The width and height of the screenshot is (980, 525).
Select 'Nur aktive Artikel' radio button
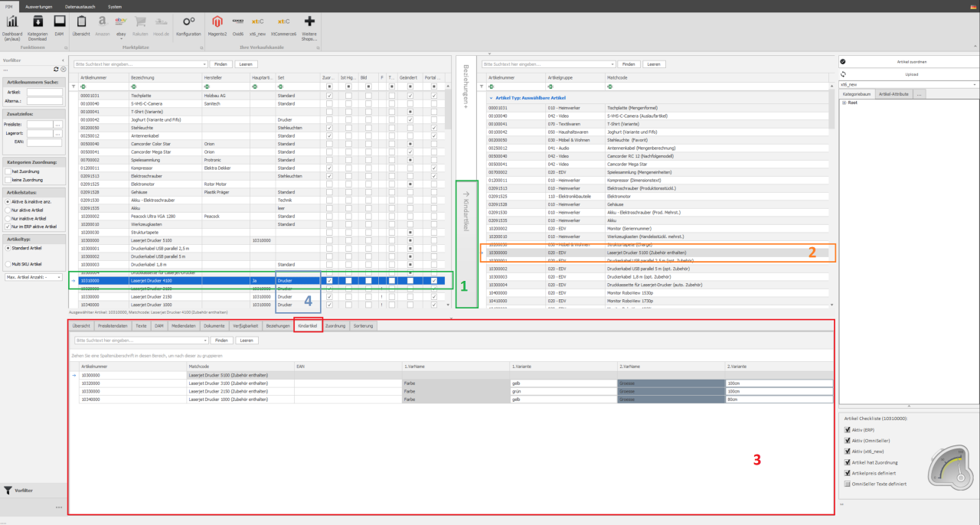(8, 210)
